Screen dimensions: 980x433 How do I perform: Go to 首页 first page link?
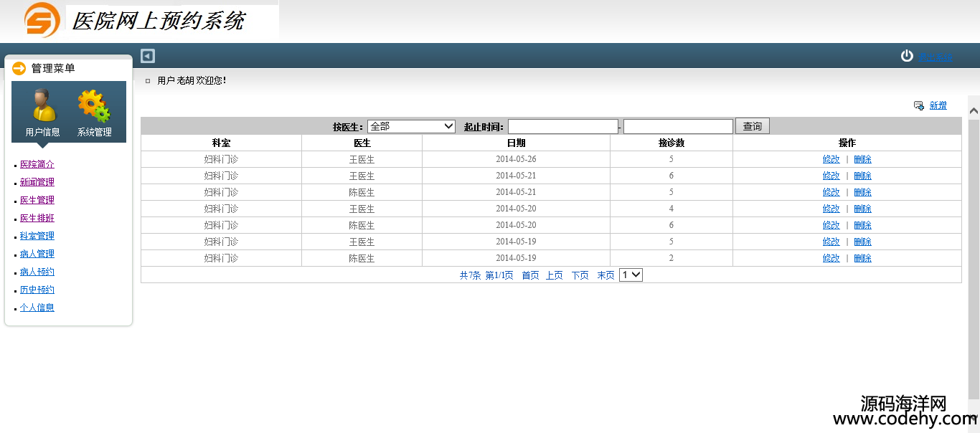pyautogui.click(x=530, y=275)
